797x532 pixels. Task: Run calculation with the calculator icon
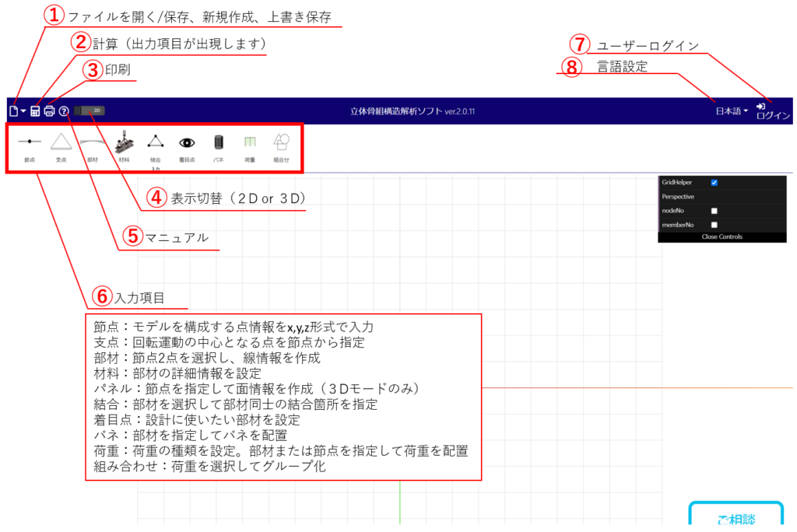[x=35, y=111]
